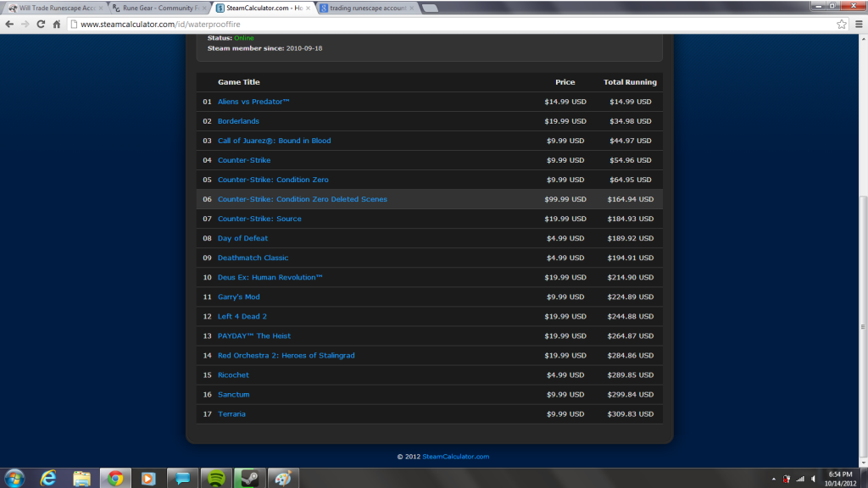Viewport: 868px width, 488px height.
Task: Open the Borderlands game link
Action: coord(240,121)
